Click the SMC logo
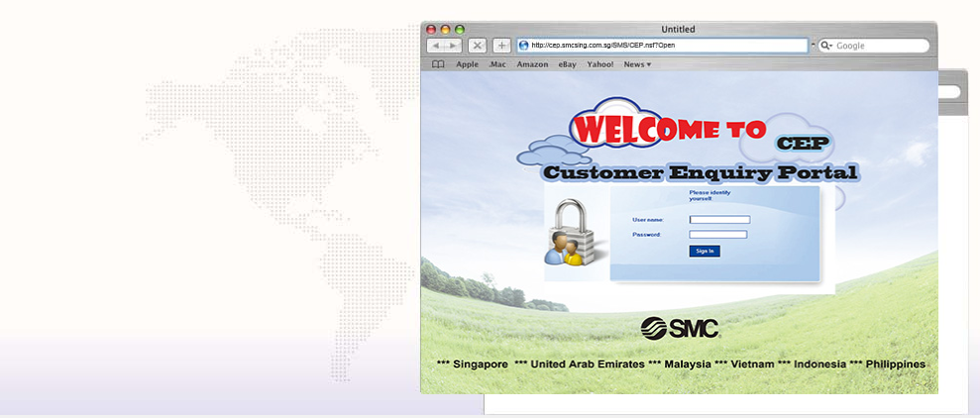Screen dimensions: 980x418 [680, 328]
